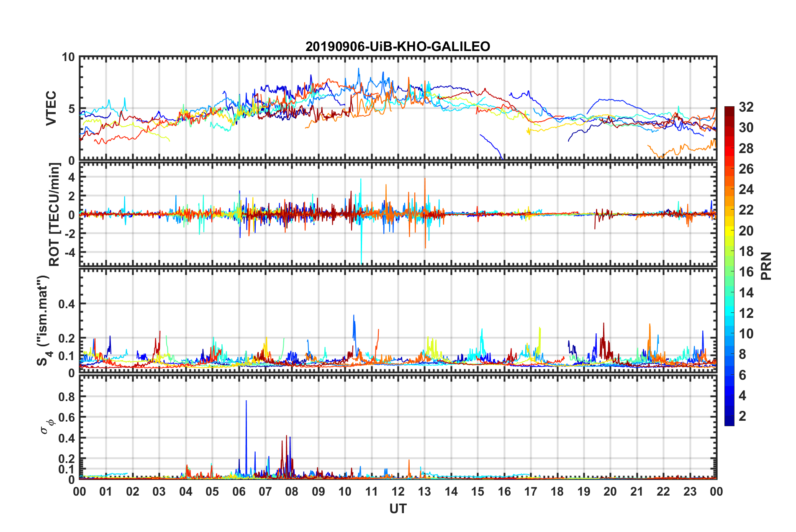This screenshot has height=532, width=796.
Task: Click the plot title 20190906-UiB-KHO-GALILEO
Action: (x=398, y=46)
